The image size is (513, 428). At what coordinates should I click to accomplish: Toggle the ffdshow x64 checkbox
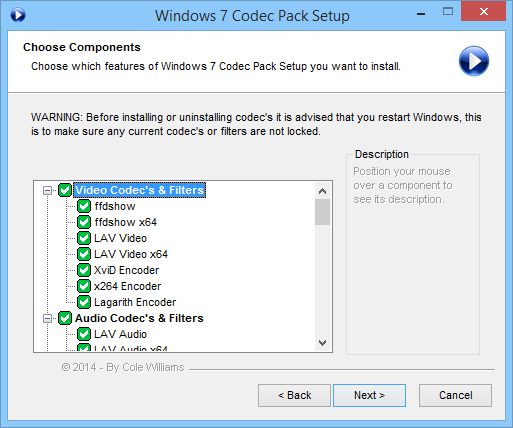(84, 222)
